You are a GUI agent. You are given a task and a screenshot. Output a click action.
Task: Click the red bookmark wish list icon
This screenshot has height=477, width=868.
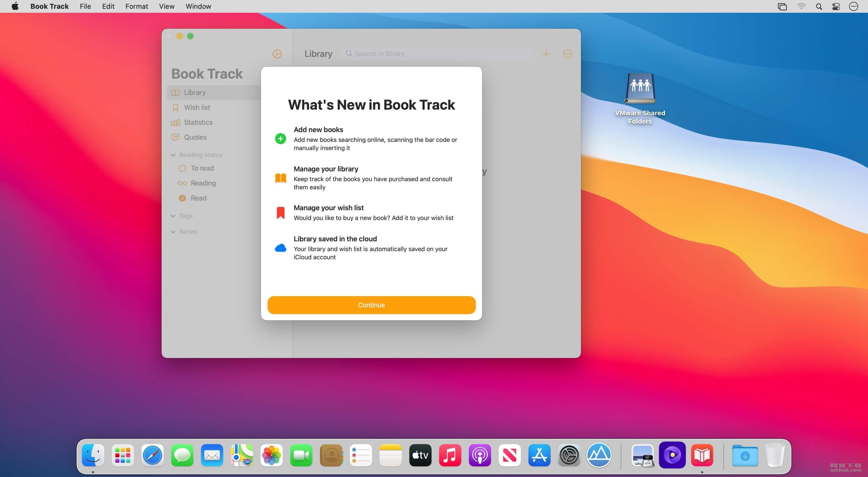pos(280,213)
